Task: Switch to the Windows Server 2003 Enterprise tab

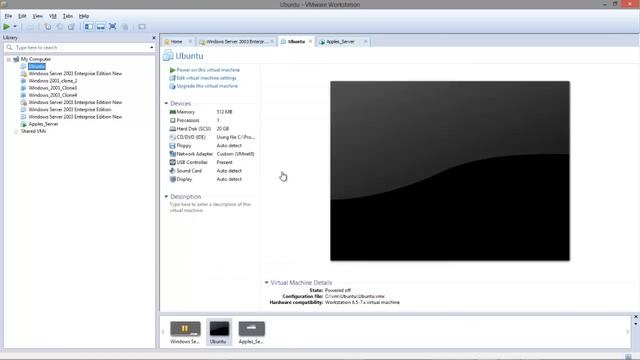Action: tap(236, 42)
